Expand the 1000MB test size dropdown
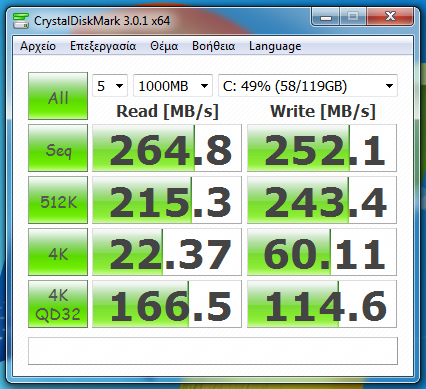 pos(173,86)
